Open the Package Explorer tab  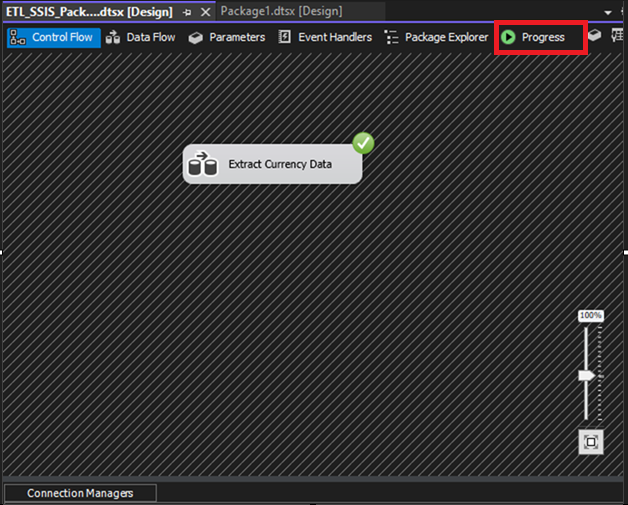pos(436,37)
